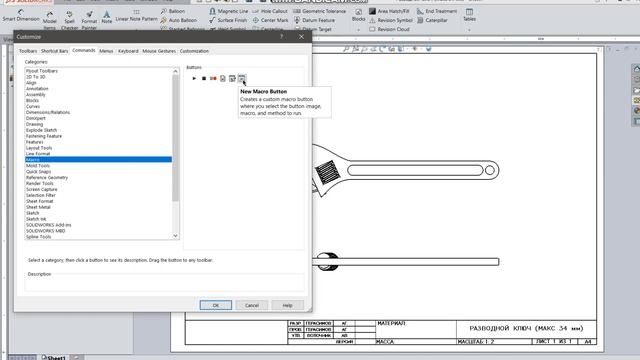Click the Record/Pause Macro red icon
The height and width of the screenshot is (360, 640).
click(x=213, y=78)
